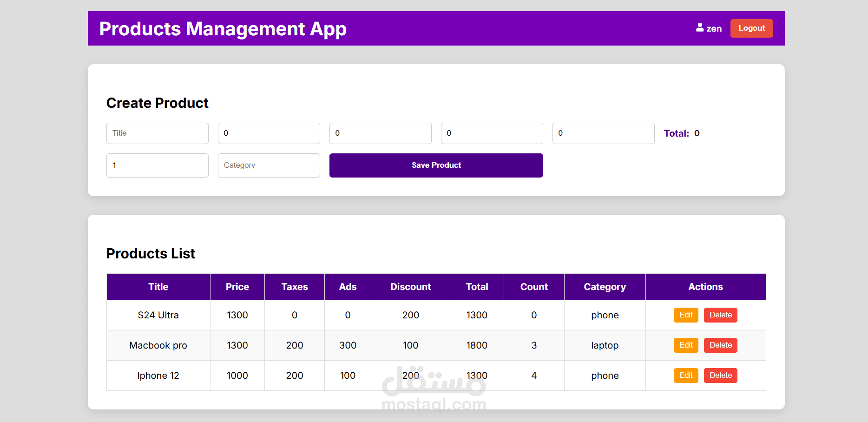Edit the Macbook pro product
The image size is (868, 422).
pos(686,345)
